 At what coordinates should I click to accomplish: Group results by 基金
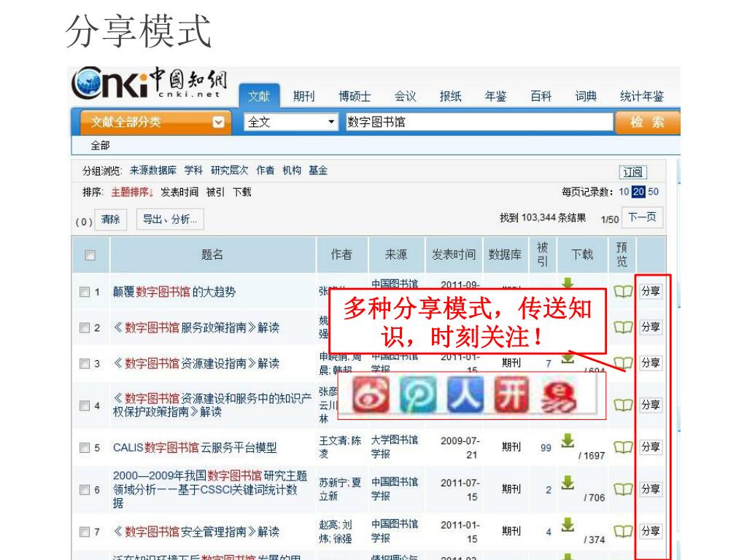coord(318,171)
